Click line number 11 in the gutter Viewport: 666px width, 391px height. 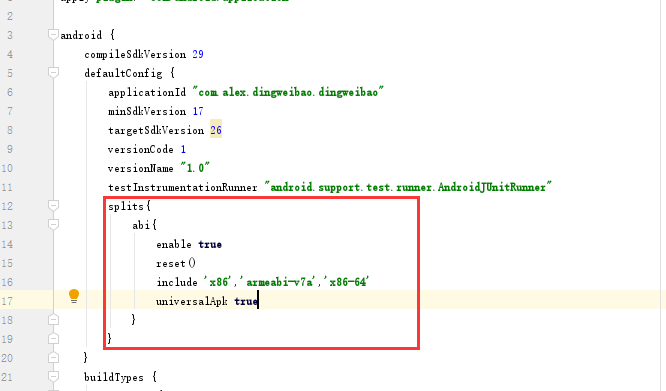(x=7, y=187)
